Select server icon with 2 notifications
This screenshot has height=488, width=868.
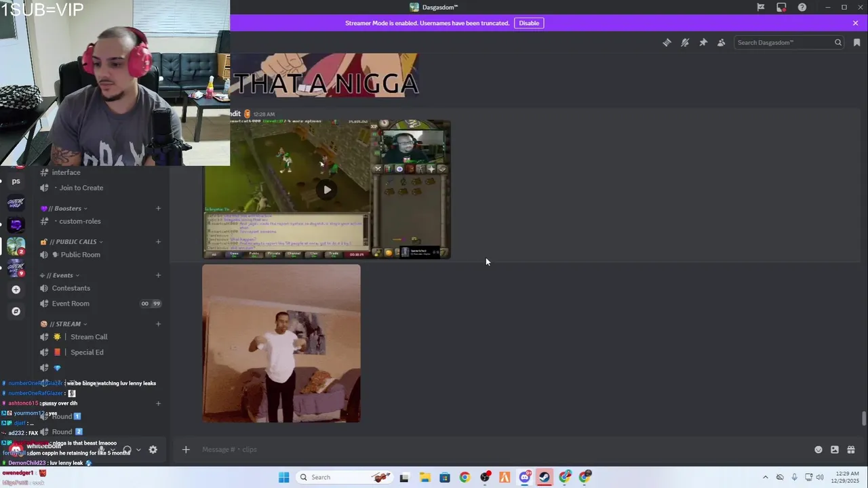click(16, 246)
